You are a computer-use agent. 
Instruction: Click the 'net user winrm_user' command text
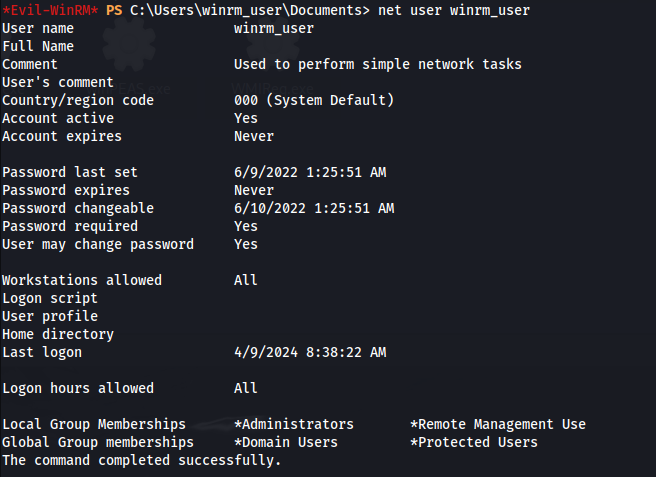[x=454, y=10]
